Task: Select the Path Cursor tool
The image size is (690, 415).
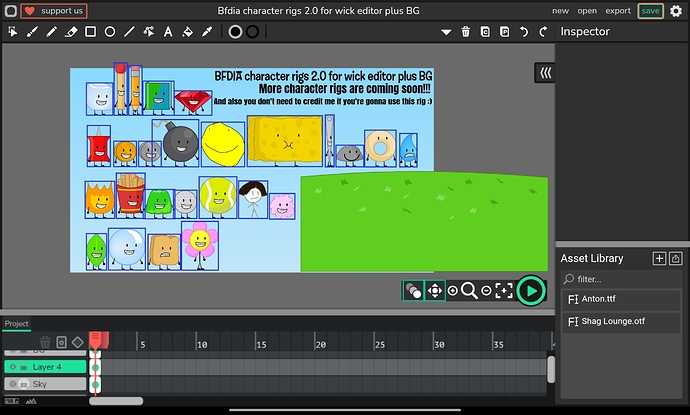Action: click(x=149, y=32)
